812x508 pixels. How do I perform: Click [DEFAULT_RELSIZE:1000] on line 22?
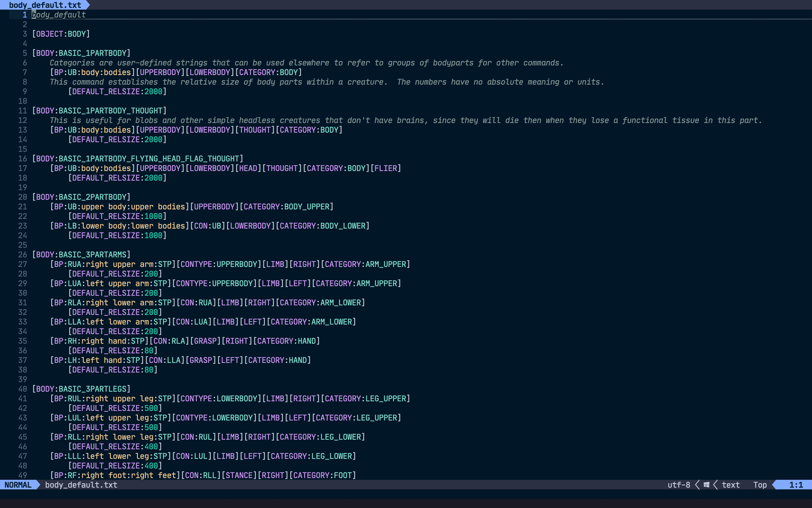[x=118, y=216]
